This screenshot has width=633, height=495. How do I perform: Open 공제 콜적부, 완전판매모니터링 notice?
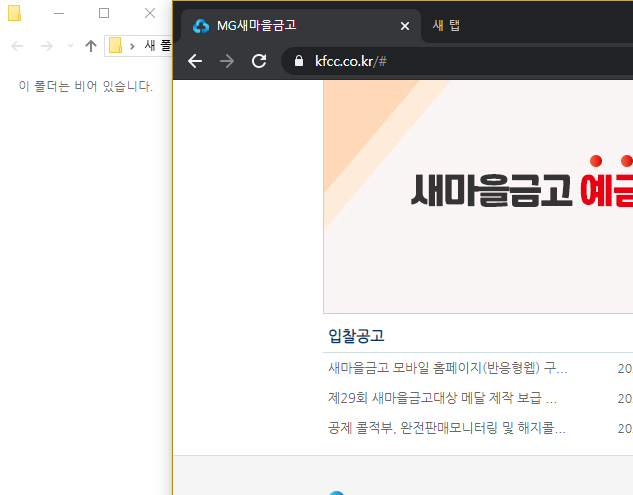[x=446, y=428]
